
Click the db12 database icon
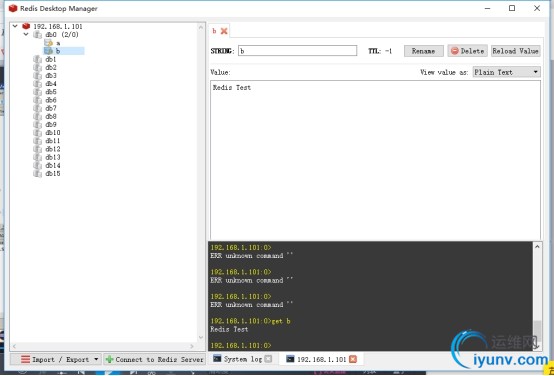(x=37, y=149)
